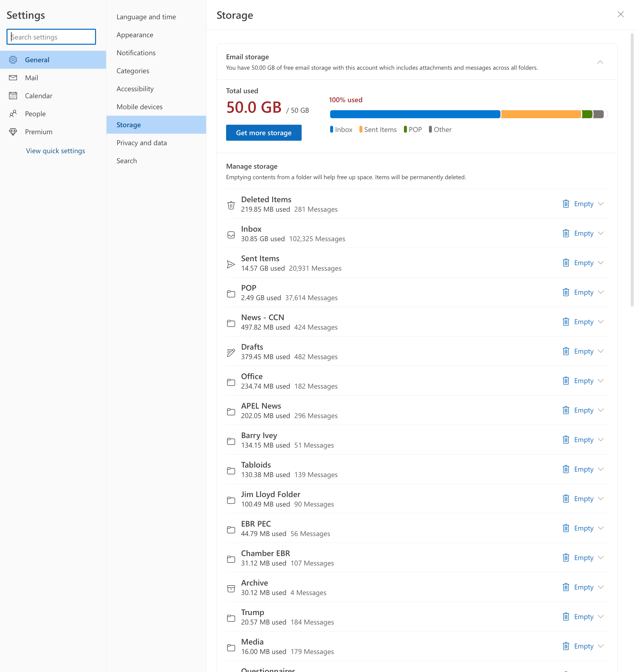The width and height of the screenshot is (636, 672).
Task: Collapse the Email storage section
Action: (x=600, y=62)
